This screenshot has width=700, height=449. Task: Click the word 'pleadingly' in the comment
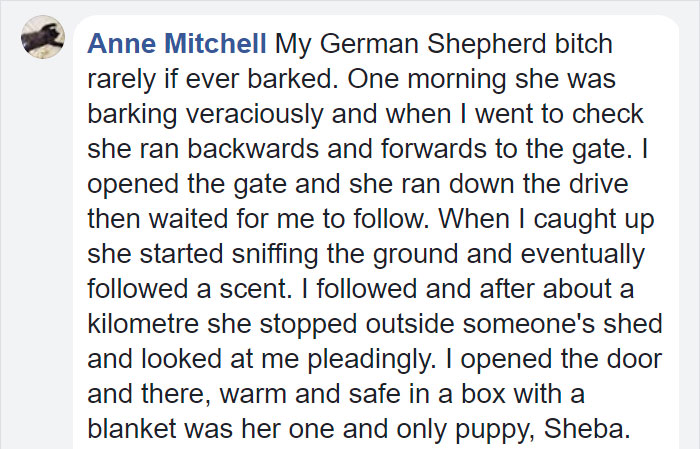371,359
